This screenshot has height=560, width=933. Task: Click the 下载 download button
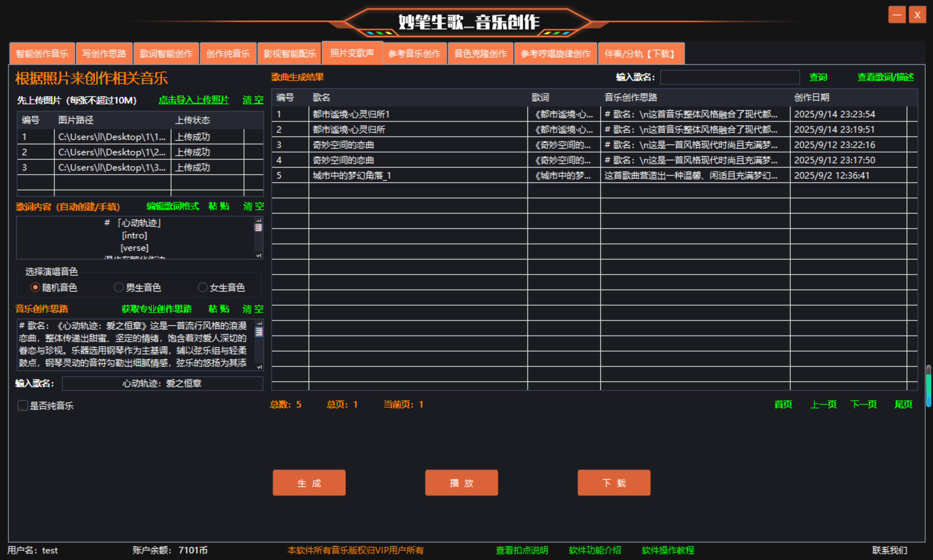click(x=613, y=483)
